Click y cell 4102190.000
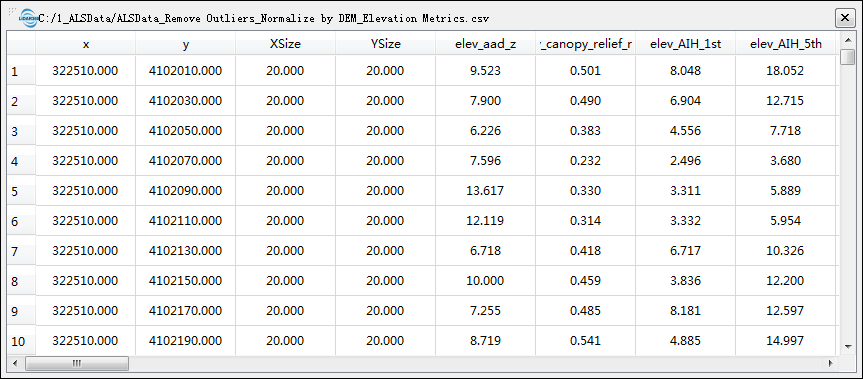Screen dimensions: 863x379 [x=186, y=341]
